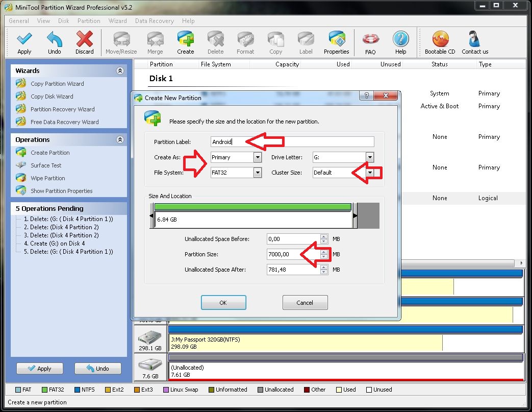Select the Merge toolbar icon

point(155,42)
